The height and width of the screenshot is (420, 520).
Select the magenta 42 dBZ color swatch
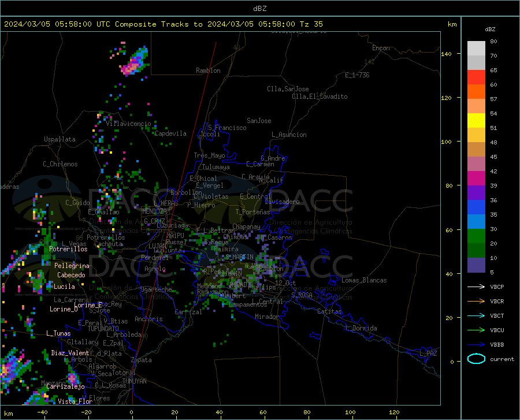[476, 179]
